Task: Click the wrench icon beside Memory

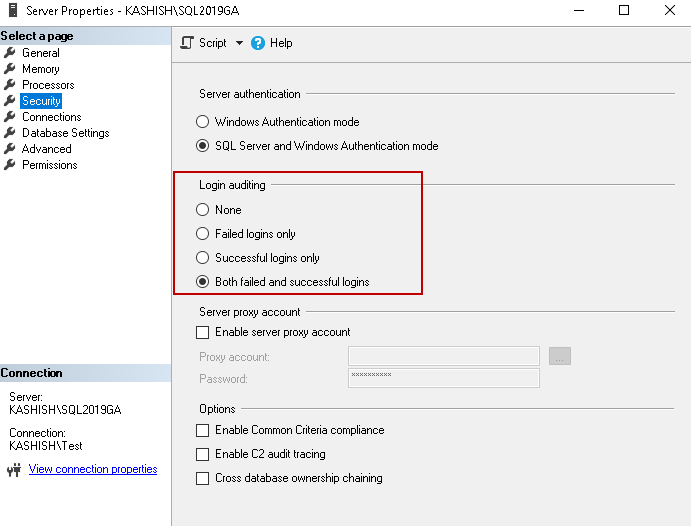Action: (11, 69)
